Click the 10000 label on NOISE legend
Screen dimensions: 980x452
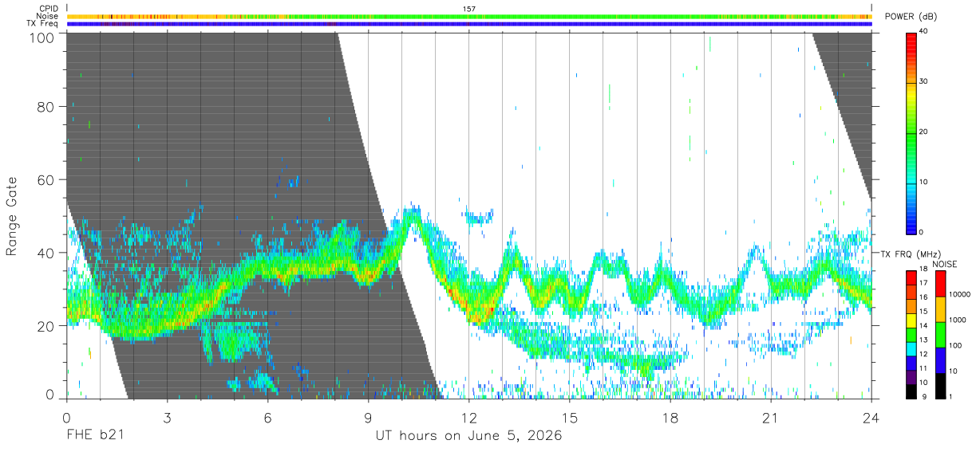point(960,294)
